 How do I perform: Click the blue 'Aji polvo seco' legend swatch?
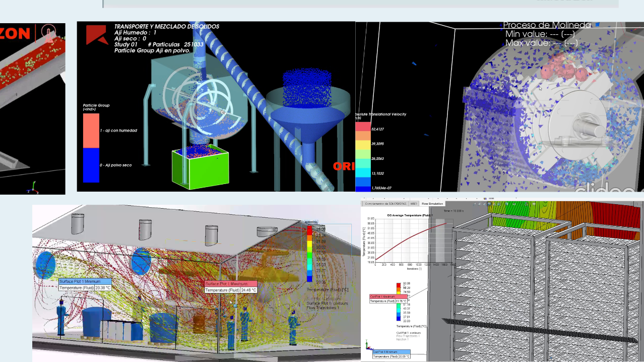[x=91, y=165]
